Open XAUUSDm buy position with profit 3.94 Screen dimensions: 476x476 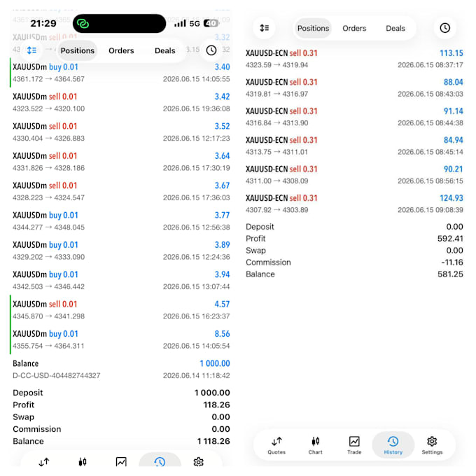[121, 280]
